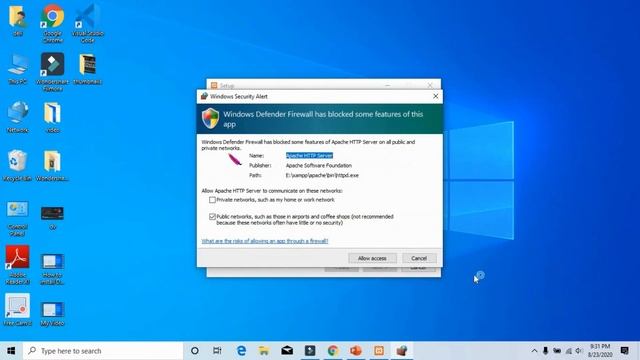Viewport: 640px width, 360px height.
Task: Open Visual Studio Code desktop shortcut
Action: pyautogui.click(x=87, y=23)
